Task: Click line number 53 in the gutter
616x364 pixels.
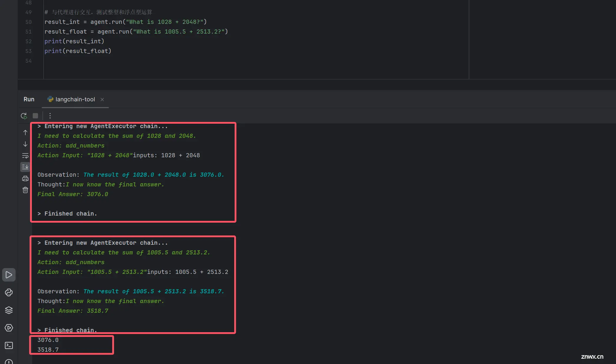Action: pyautogui.click(x=29, y=51)
